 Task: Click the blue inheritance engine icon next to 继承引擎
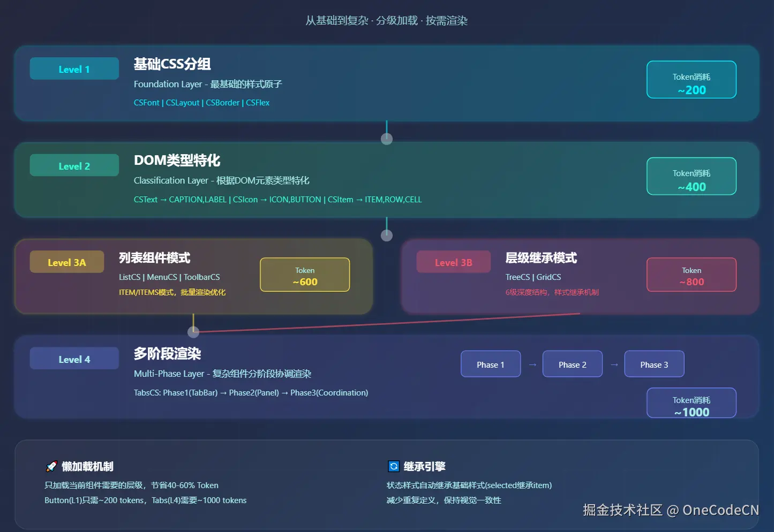[x=394, y=466]
